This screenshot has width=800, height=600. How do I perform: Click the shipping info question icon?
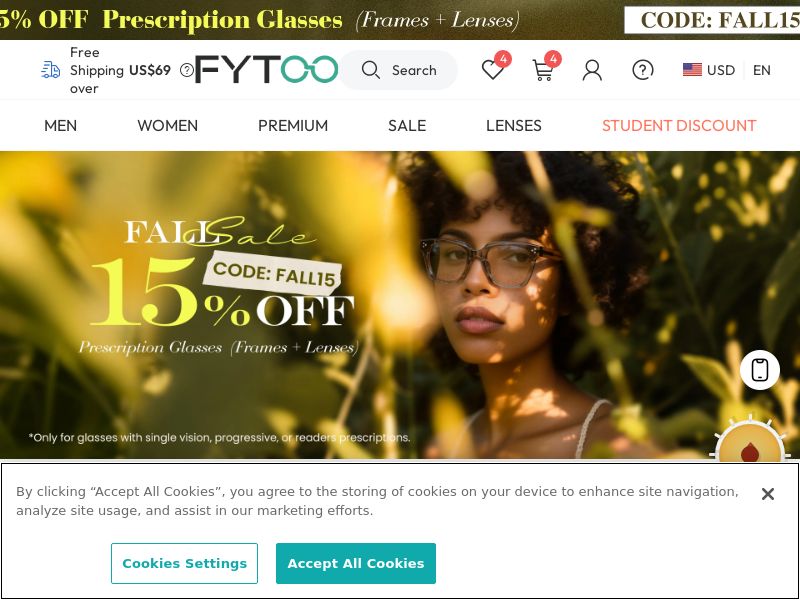(187, 70)
